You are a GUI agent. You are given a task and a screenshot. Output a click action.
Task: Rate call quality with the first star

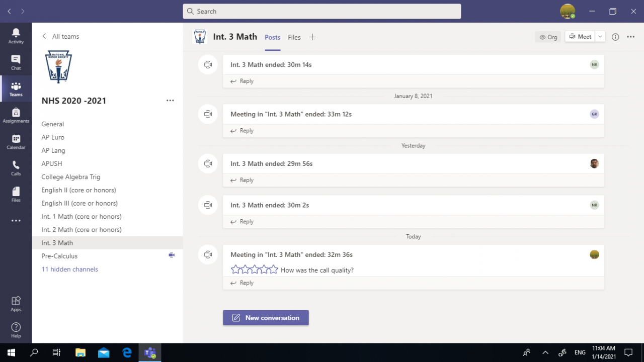click(x=235, y=269)
